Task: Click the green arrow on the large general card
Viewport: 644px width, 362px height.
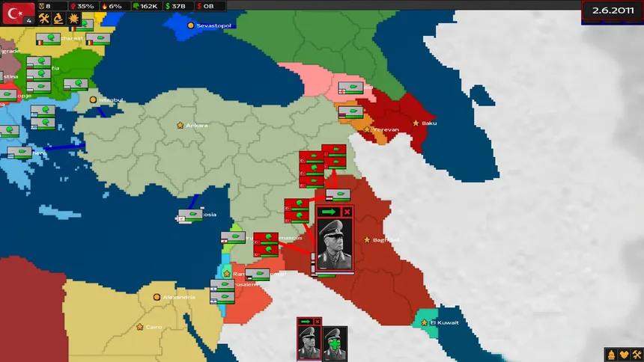Action: (329, 212)
